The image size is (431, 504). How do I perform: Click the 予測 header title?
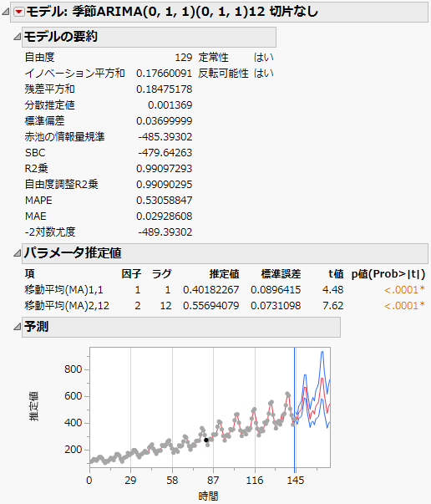[36, 327]
